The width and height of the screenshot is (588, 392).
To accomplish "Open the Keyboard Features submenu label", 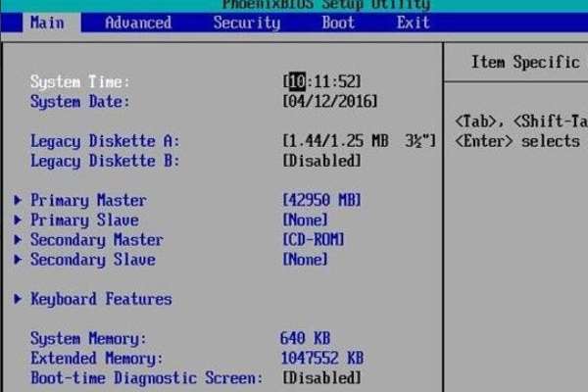I will (101, 299).
